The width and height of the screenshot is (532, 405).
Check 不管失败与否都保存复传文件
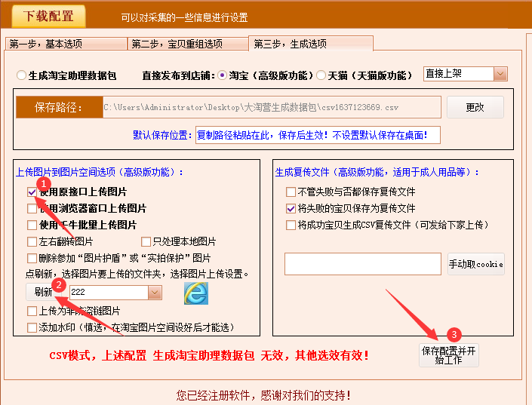pyautogui.click(x=291, y=192)
